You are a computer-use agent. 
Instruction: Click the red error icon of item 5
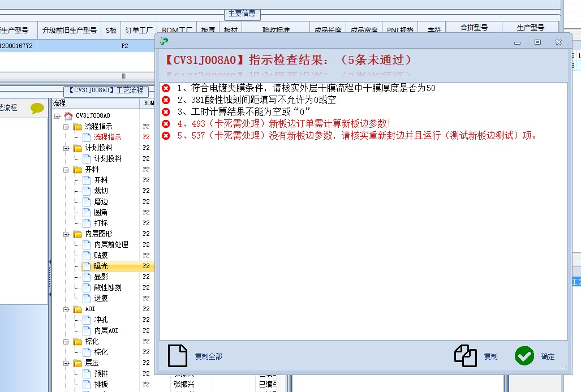tap(166, 136)
